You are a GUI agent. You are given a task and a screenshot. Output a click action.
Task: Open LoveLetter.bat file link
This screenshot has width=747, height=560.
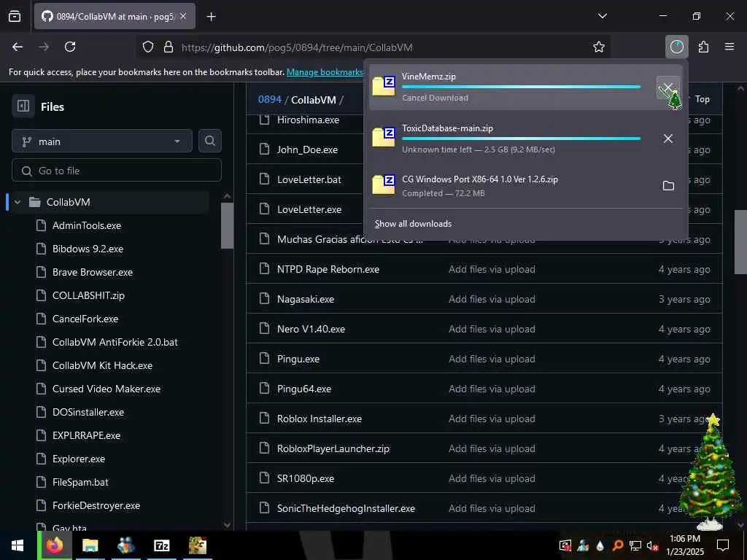[x=309, y=179]
